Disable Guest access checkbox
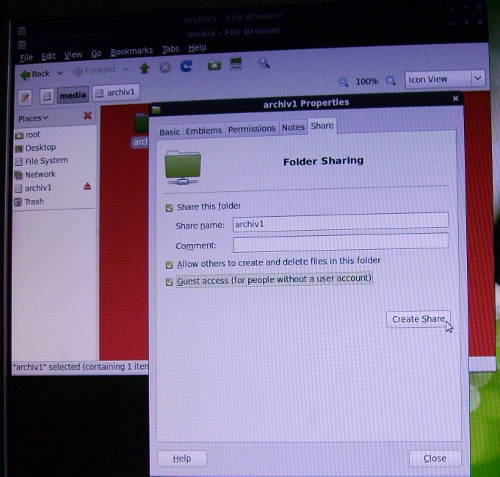The height and width of the screenshot is (477, 500). tap(169, 282)
